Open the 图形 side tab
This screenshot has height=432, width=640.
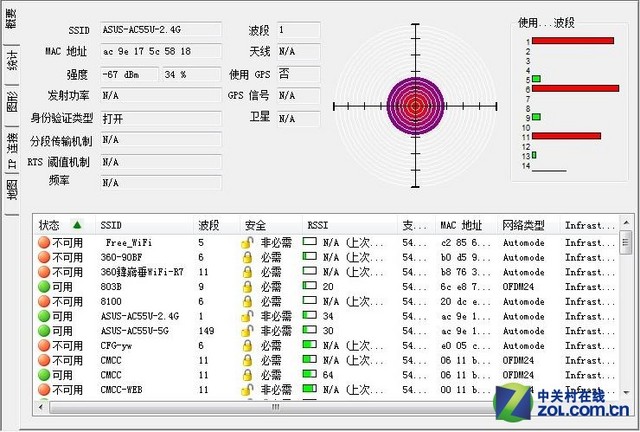[12, 102]
